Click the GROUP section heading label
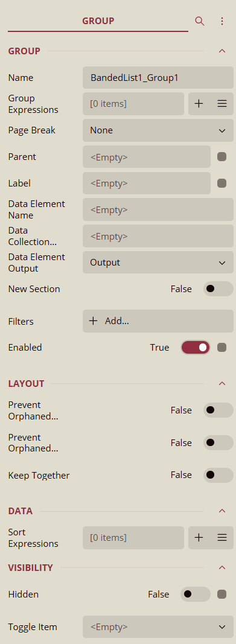This screenshot has width=236, height=644. 24,51
